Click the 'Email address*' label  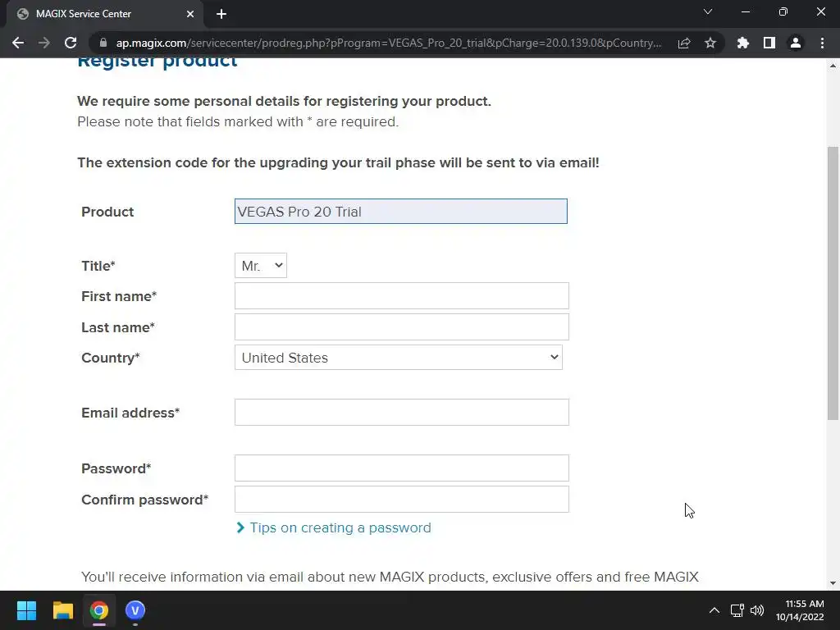[130, 413]
